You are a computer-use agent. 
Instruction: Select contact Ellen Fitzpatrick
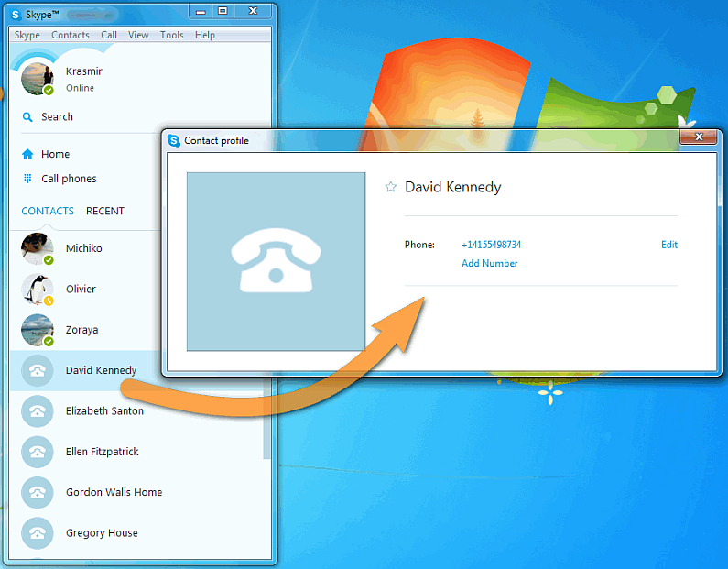(103, 452)
